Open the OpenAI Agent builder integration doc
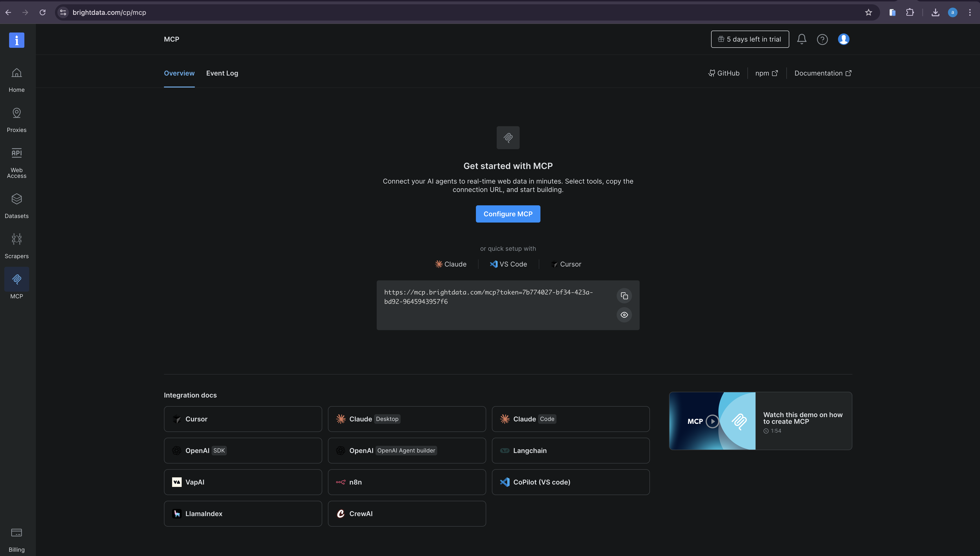This screenshot has width=980, height=556. tap(407, 450)
